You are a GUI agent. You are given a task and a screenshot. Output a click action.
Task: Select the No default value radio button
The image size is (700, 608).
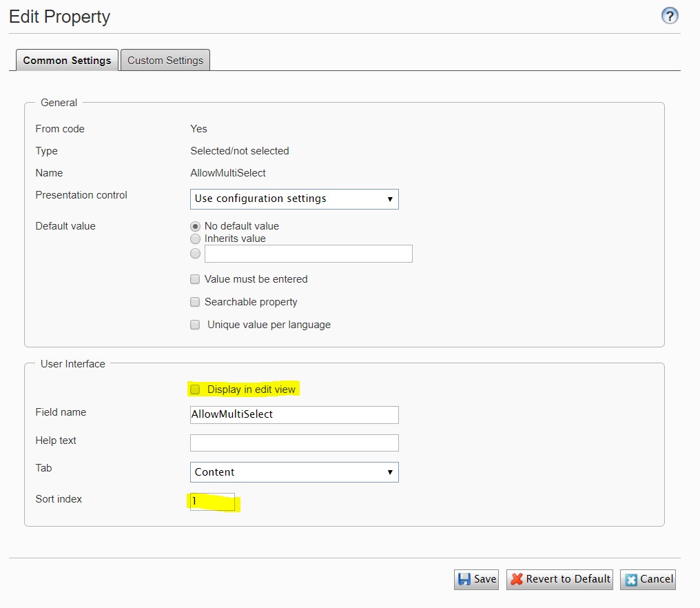tap(196, 226)
